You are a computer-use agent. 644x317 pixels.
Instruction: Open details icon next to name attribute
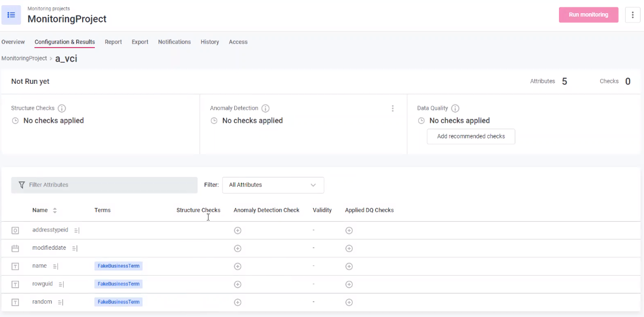coord(56,266)
